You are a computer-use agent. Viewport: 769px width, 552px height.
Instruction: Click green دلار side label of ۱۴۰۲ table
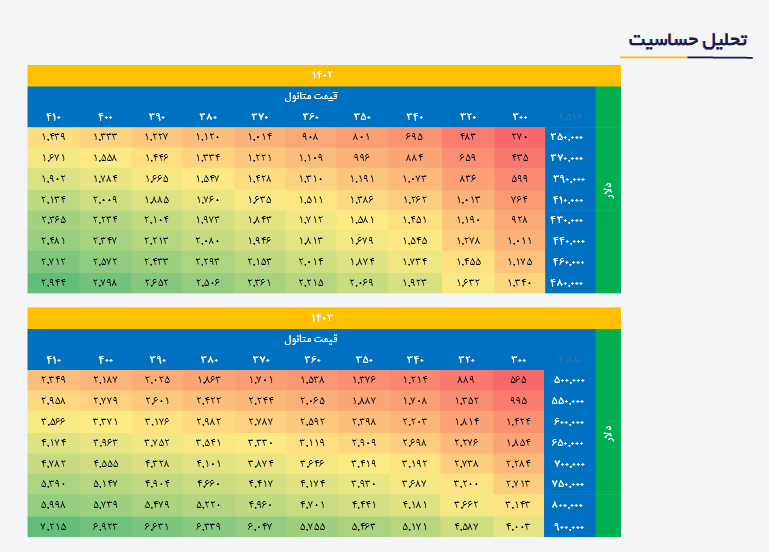pos(607,190)
